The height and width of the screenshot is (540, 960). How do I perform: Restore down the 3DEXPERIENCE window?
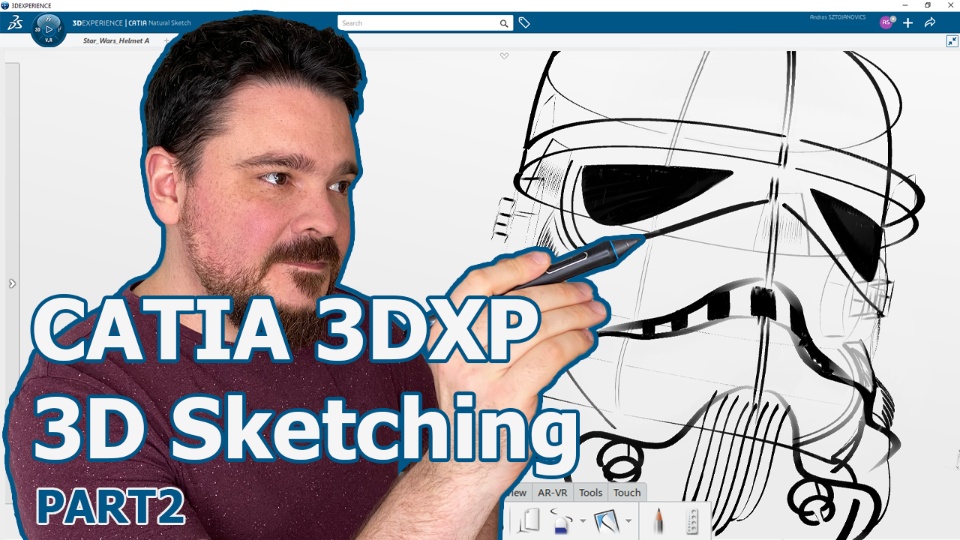coord(928,5)
